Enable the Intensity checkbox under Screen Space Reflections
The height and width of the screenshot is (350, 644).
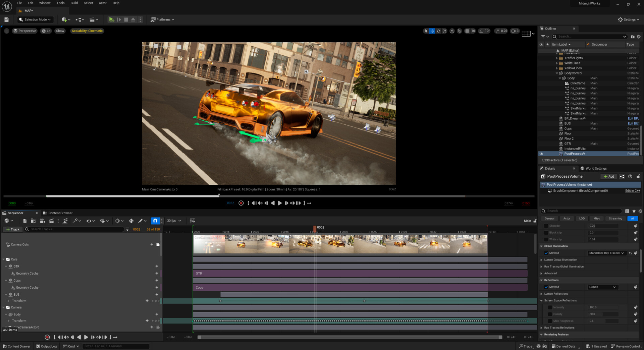pos(550,307)
